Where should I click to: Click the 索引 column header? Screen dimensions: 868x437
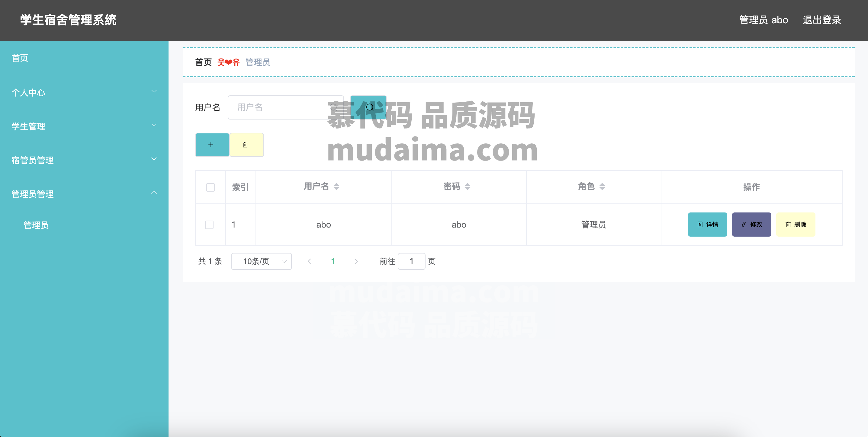(240, 187)
